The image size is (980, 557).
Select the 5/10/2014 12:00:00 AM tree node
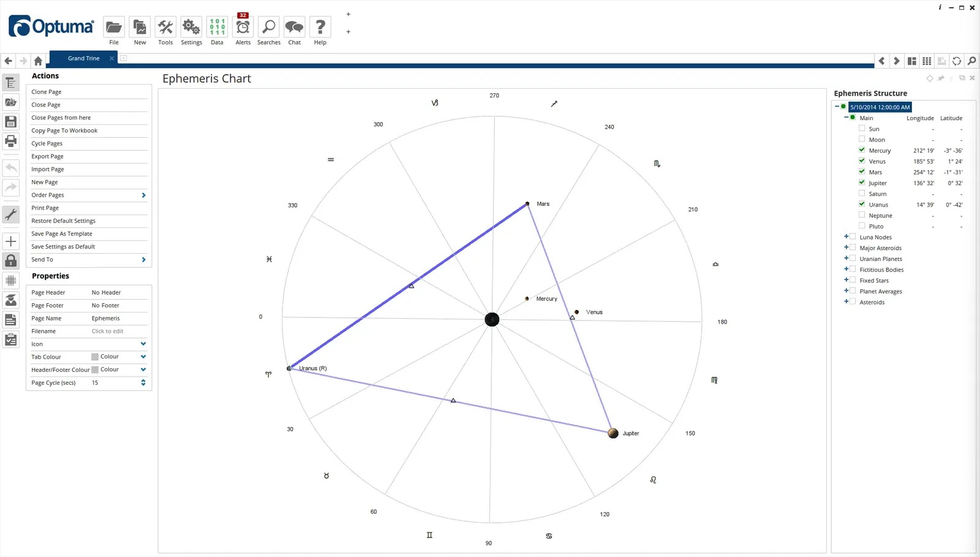click(x=880, y=107)
